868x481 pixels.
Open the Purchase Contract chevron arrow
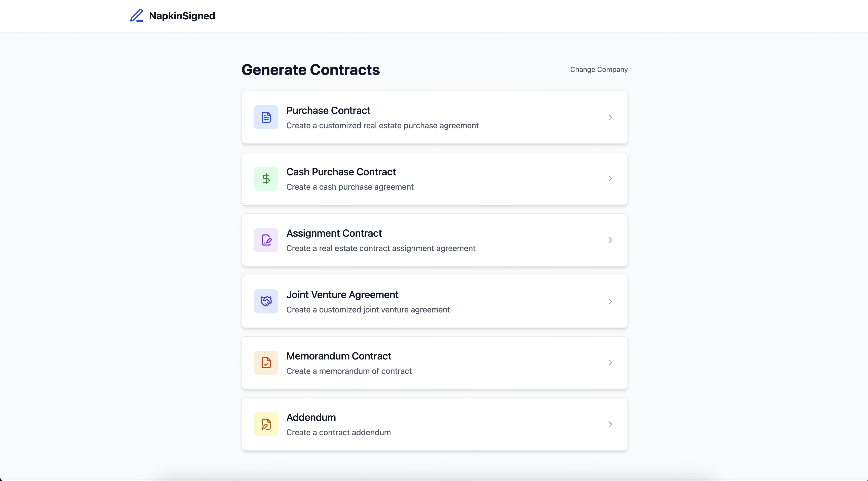coord(610,117)
